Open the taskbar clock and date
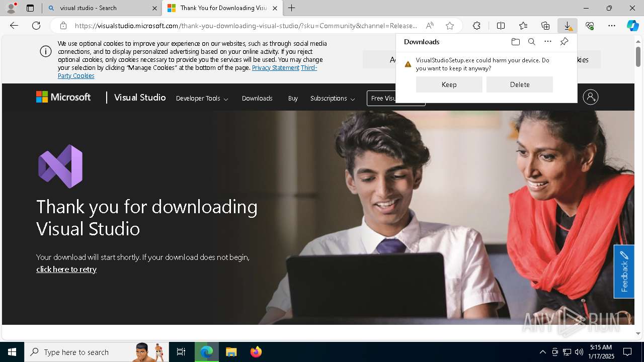Viewport: 644px width, 362px height. point(601,352)
